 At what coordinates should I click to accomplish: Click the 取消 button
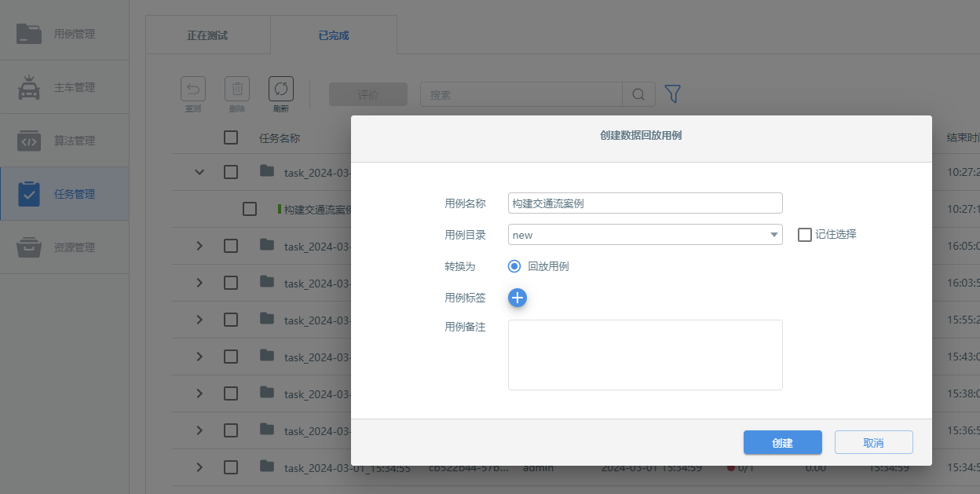(874, 442)
